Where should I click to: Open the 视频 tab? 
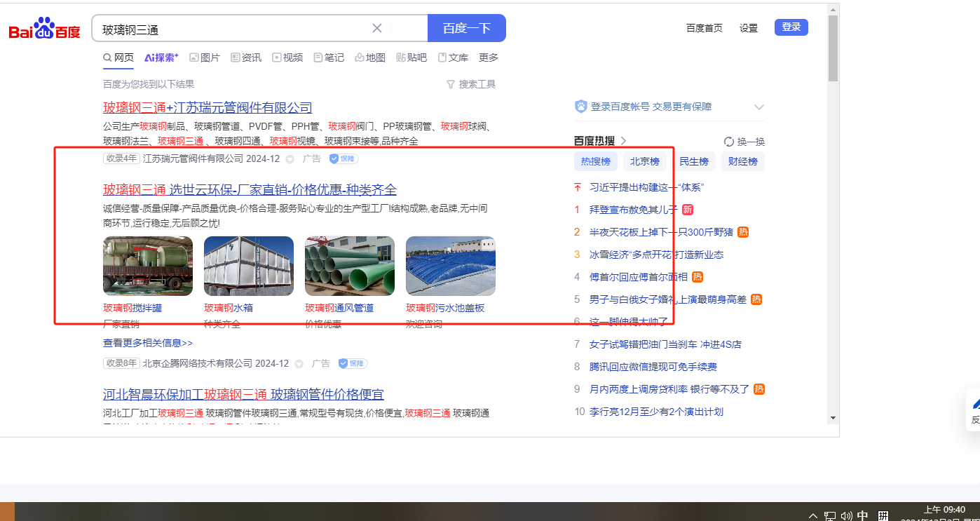pyautogui.click(x=287, y=57)
